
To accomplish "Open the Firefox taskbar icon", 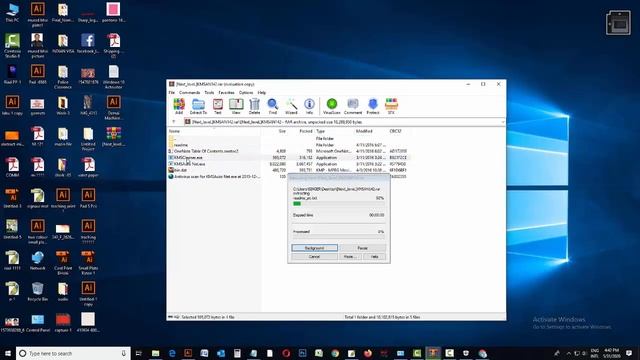I will coord(368,353).
